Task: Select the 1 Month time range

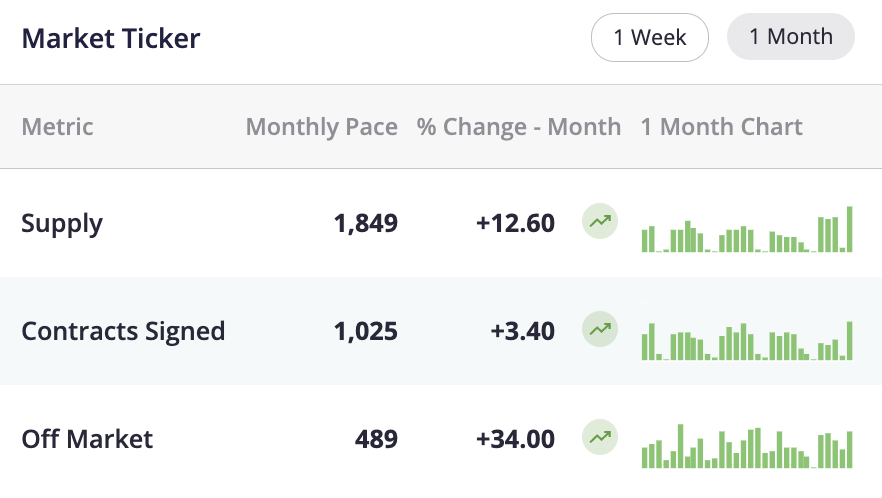Action: pos(790,37)
